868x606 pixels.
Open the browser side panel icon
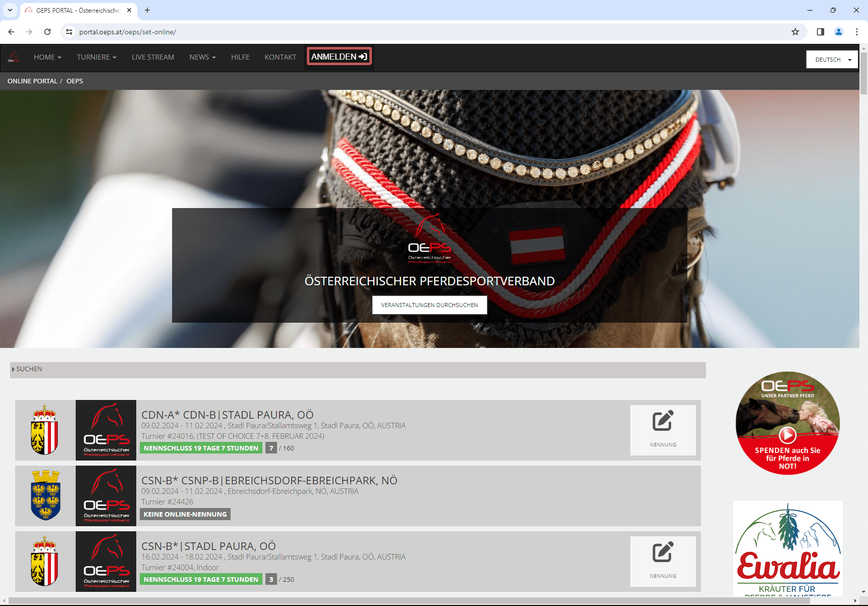click(x=821, y=32)
